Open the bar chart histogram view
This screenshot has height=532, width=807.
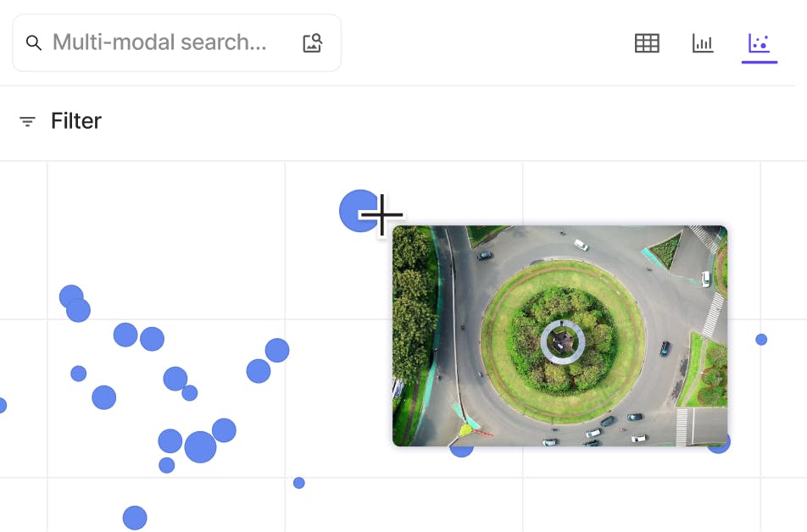click(702, 43)
